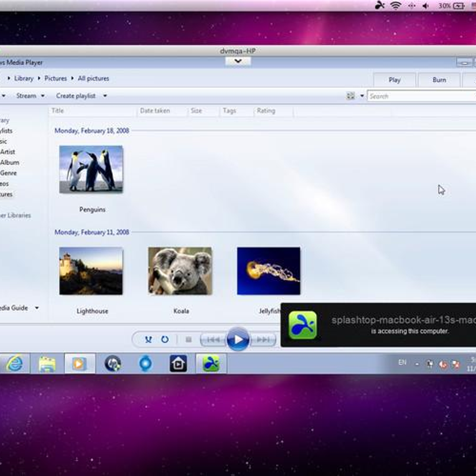The image size is (476, 476).
Task: Open the house-shaped taskbar app
Action: (178, 364)
